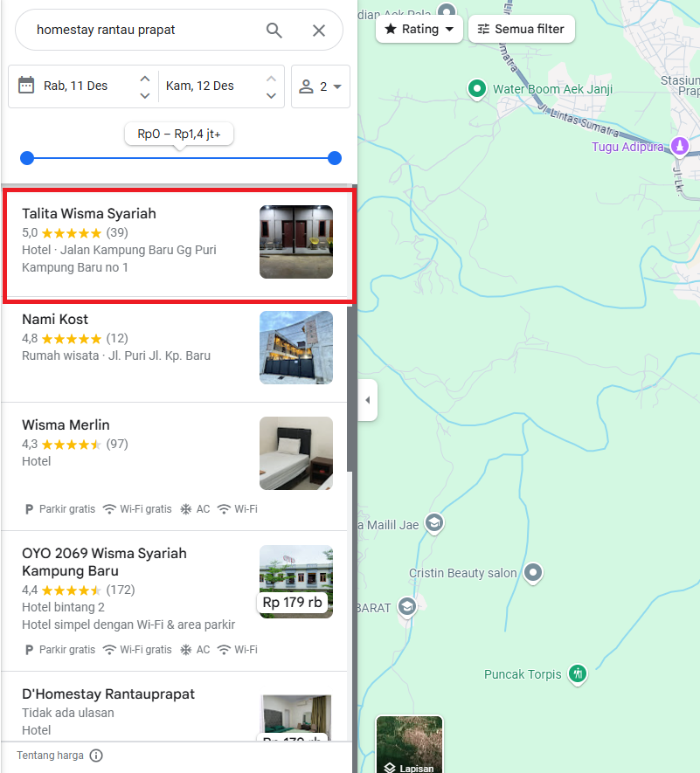The image size is (700, 773).
Task: Open the Tentang harga info icon
Action: pos(96,756)
